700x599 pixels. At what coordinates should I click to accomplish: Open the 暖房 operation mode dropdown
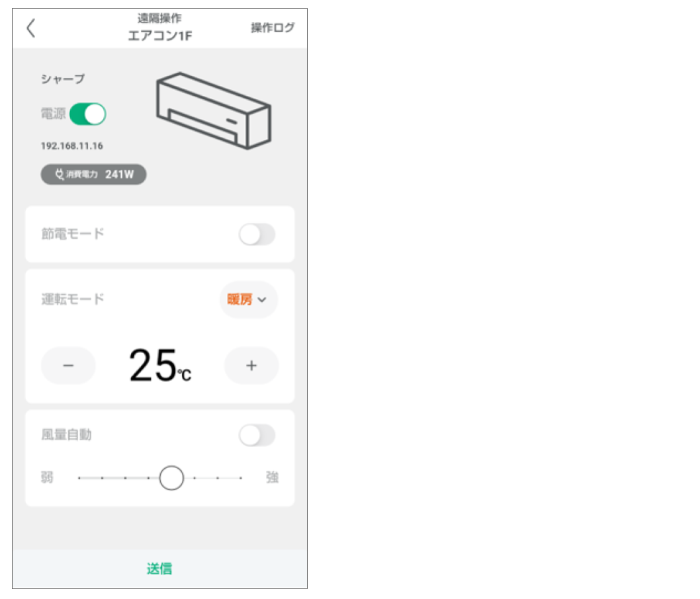pyautogui.click(x=248, y=300)
